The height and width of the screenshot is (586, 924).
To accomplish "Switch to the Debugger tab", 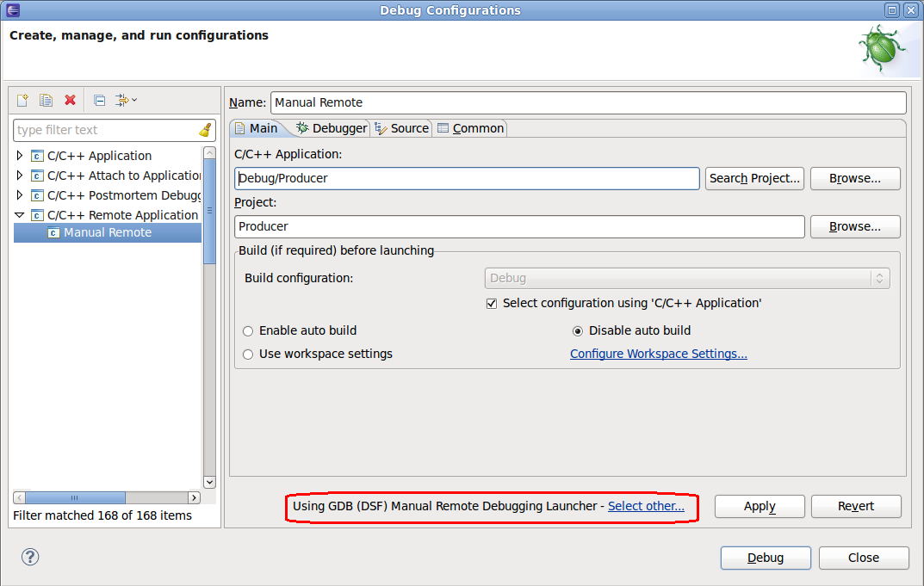I will [332, 128].
